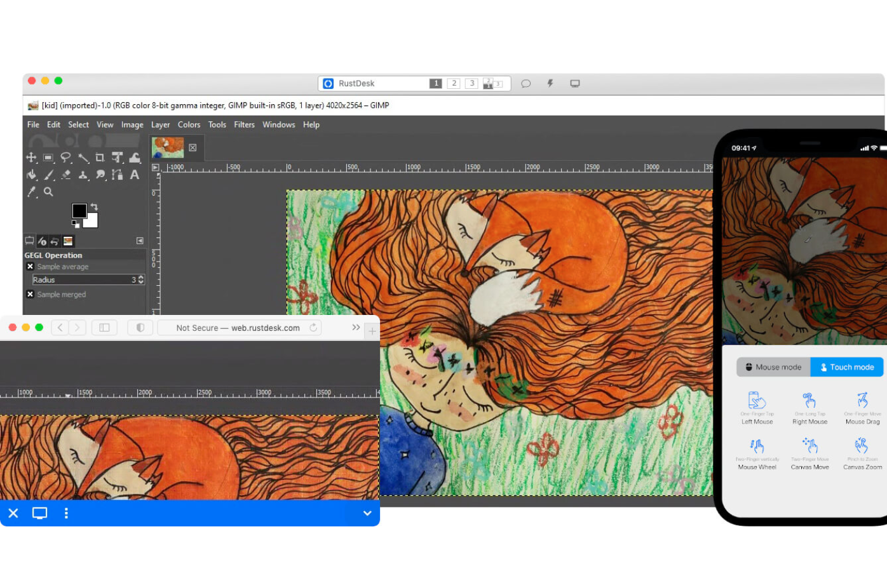
Task: Open the Filters menu in GIMP
Action: click(x=244, y=125)
